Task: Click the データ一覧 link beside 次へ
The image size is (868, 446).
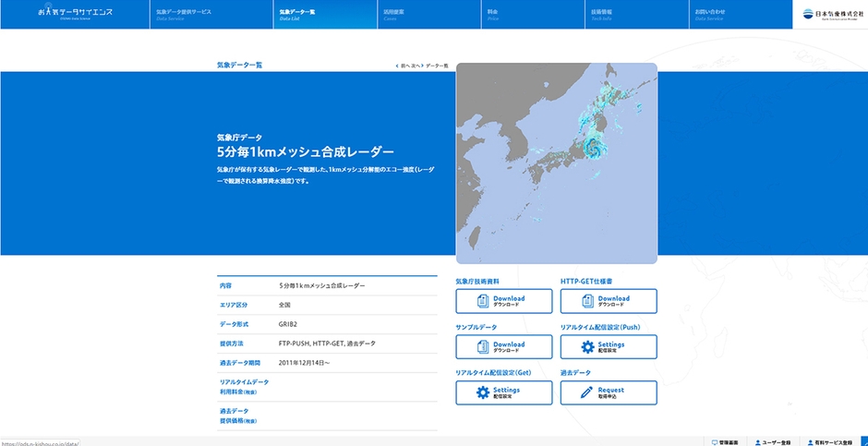Action: pyautogui.click(x=437, y=66)
